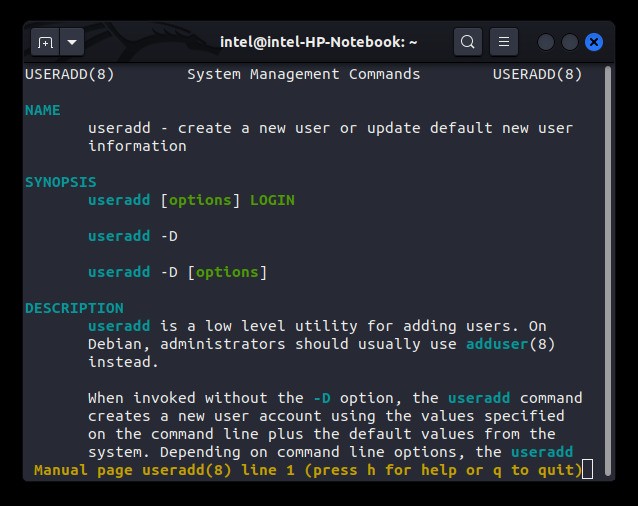Click the word 'instead.' in description
This screenshot has height=506, width=638.
(x=124, y=362)
